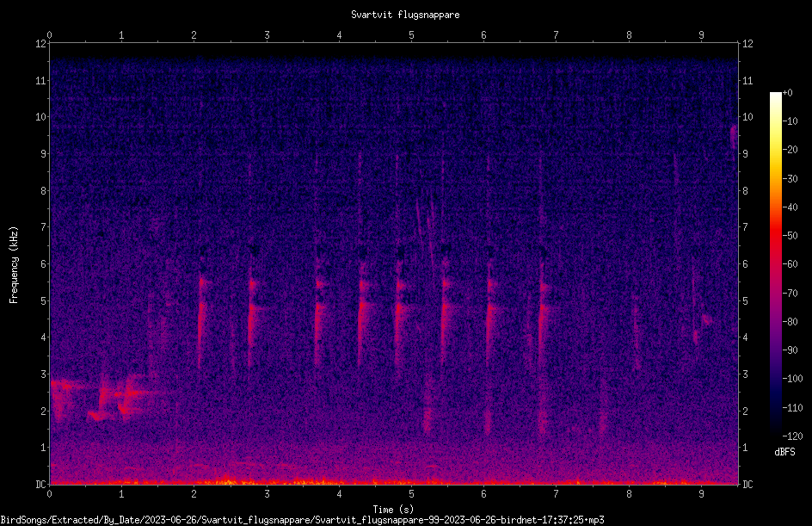This screenshot has height=526, width=812.
Task: Click the file path text under the chart
Action: [x=303, y=520]
